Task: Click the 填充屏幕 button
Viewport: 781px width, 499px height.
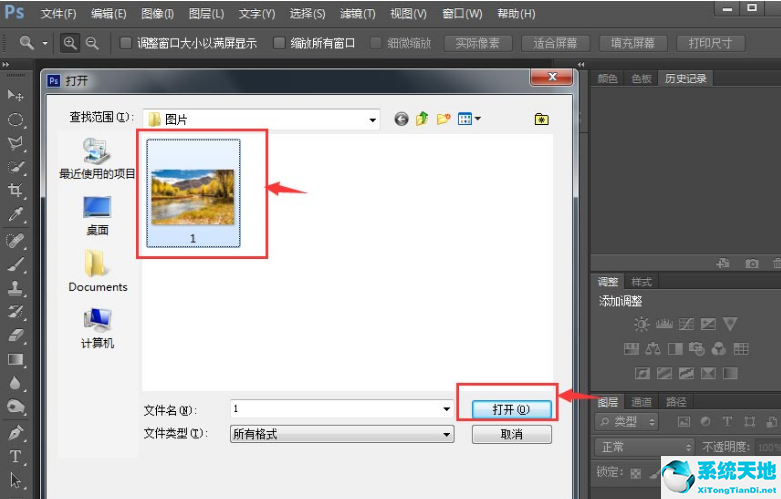Action: [633, 43]
